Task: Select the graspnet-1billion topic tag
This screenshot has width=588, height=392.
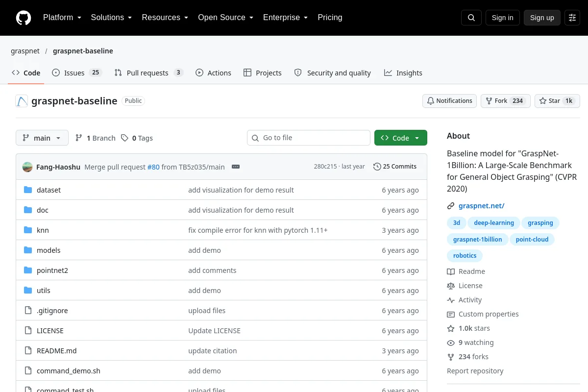Action: tap(477, 239)
